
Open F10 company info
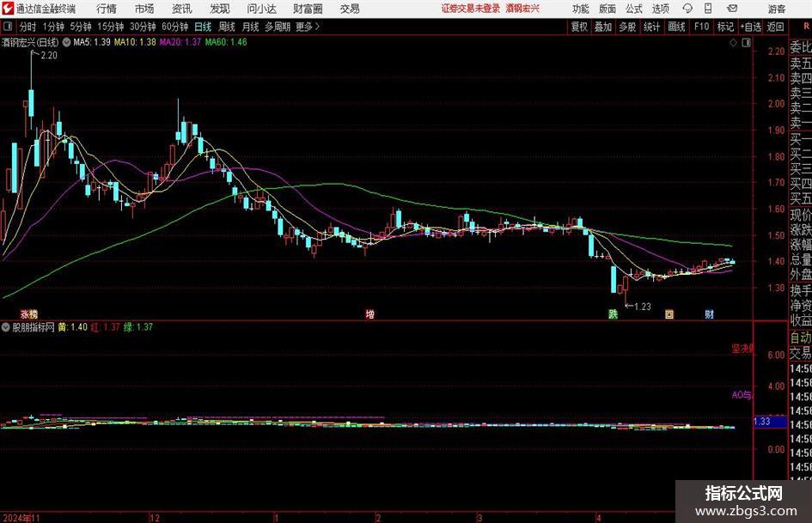coord(702,27)
